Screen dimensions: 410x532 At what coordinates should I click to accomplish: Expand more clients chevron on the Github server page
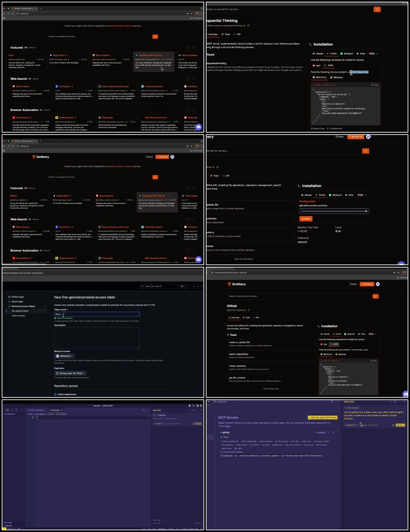tap(376, 334)
